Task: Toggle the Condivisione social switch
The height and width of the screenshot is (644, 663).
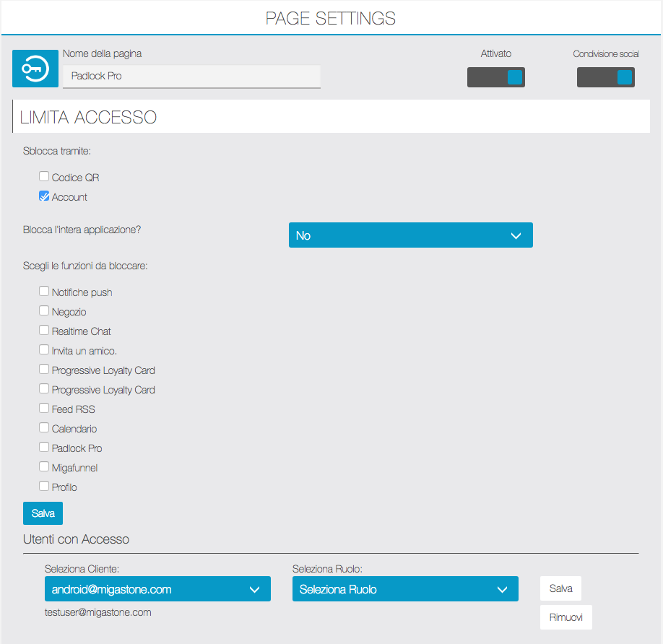Action: click(x=606, y=77)
